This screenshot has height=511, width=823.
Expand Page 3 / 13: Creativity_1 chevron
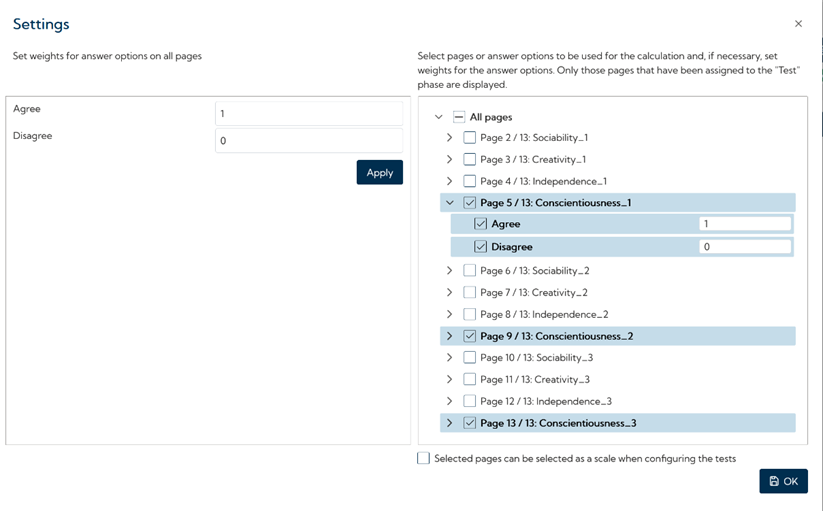[449, 159]
